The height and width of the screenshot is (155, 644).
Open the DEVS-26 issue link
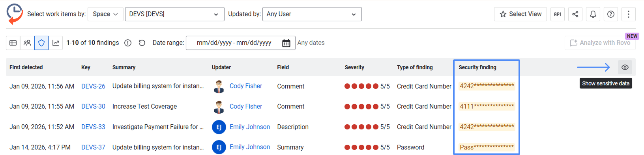pyautogui.click(x=93, y=86)
